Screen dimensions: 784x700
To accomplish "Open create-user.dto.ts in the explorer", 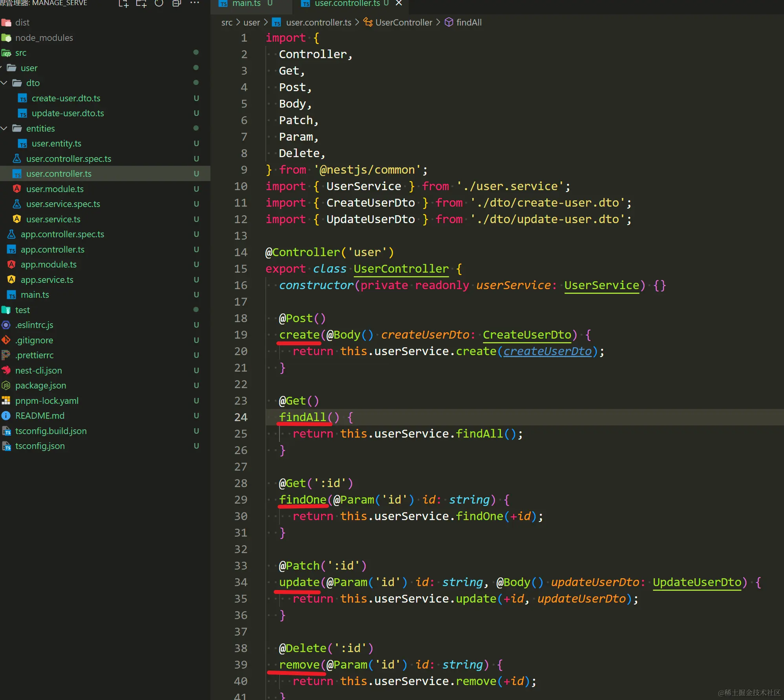I will 66,98.
